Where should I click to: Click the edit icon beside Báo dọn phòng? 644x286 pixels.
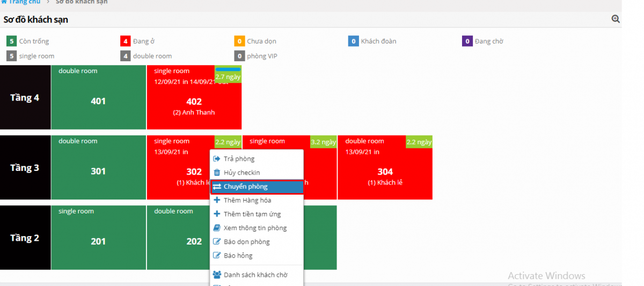click(217, 242)
